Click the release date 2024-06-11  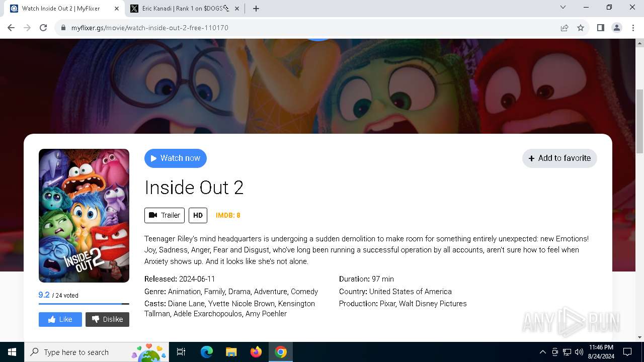[197, 279]
